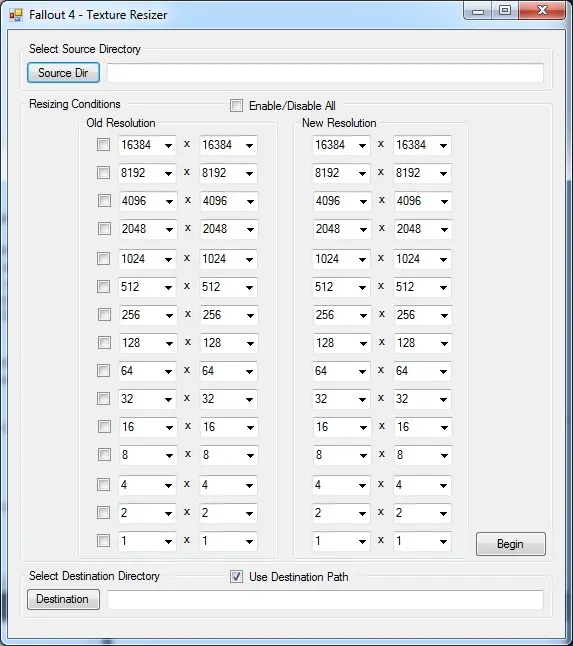Image resolution: width=573 pixels, height=646 pixels.
Task: Enable the 2 x 2 resizing condition
Action: 103,513
